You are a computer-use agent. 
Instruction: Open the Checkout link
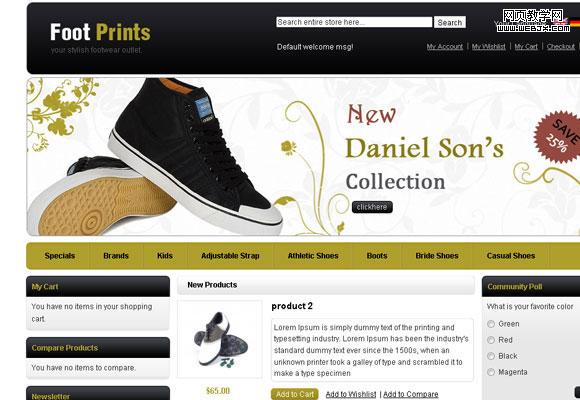[561, 47]
